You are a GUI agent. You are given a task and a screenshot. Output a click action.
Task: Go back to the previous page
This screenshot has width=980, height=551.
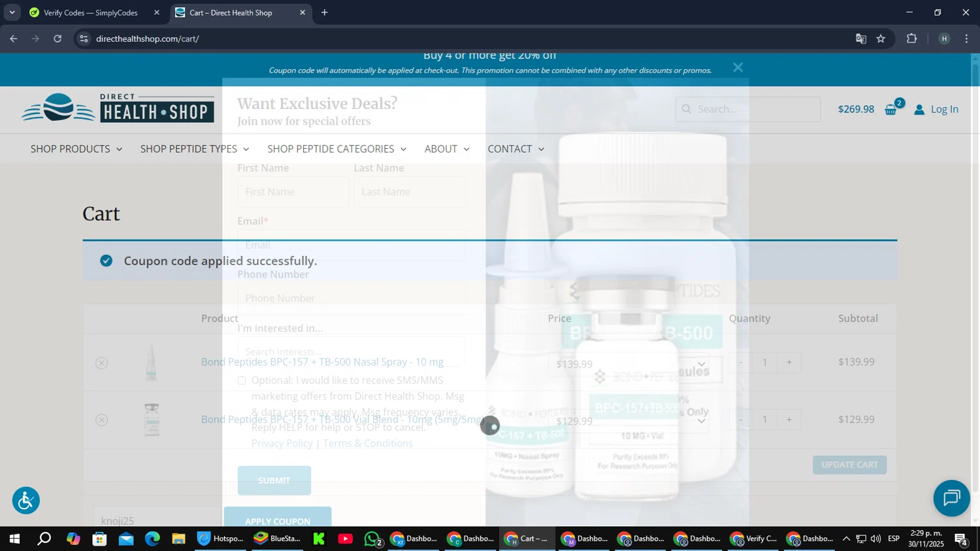tap(14, 39)
